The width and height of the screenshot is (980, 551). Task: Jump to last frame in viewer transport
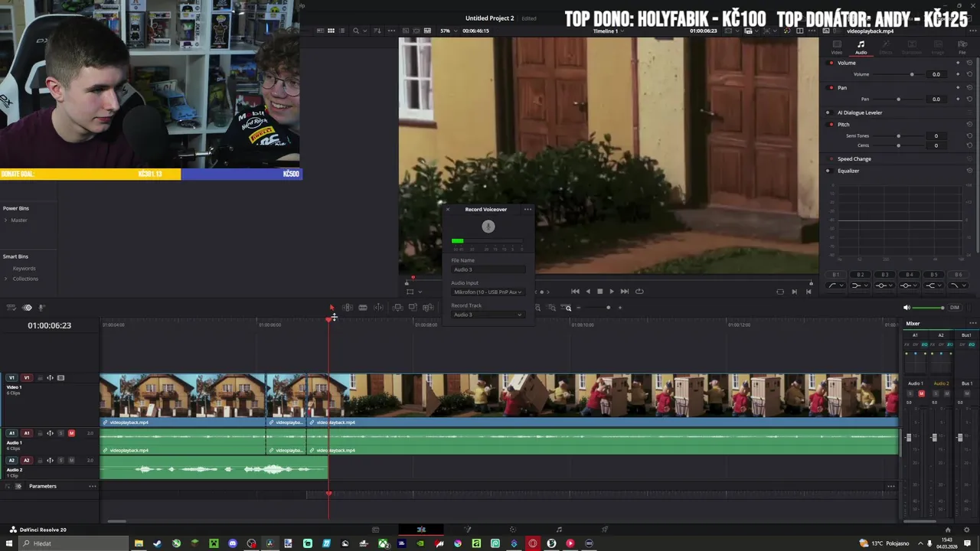pos(624,291)
